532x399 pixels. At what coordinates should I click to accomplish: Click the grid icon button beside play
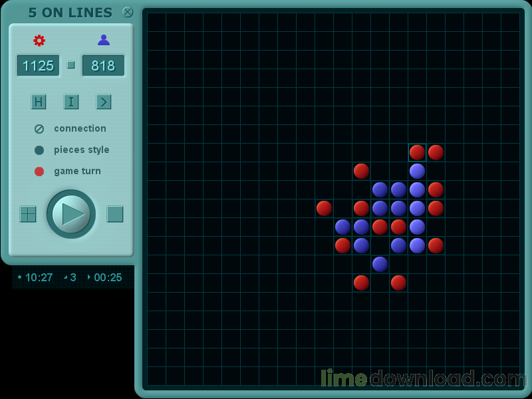point(28,214)
